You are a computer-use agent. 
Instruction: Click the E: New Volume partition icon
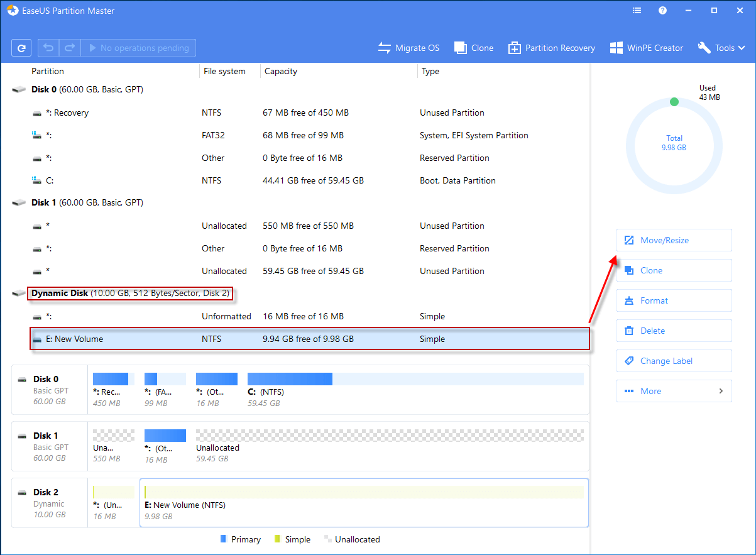[x=37, y=339]
